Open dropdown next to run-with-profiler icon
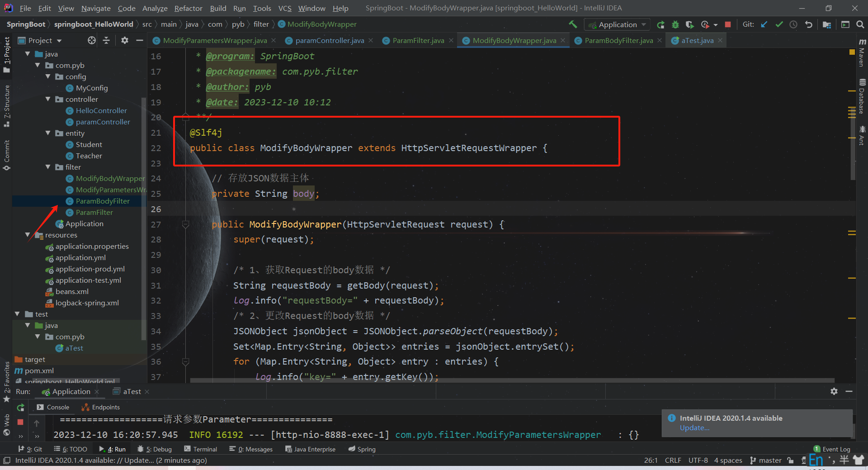The width and height of the screenshot is (868, 470). click(x=716, y=25)
